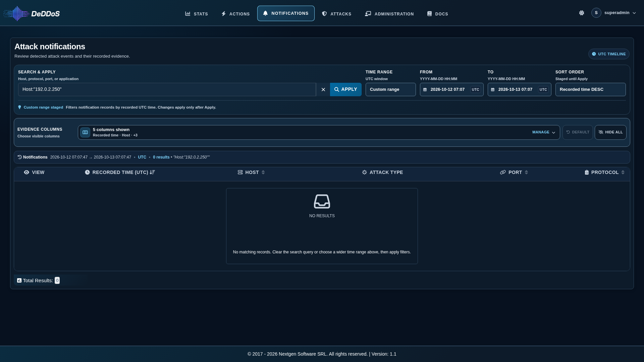Open the Time Range dropdown

tap(390, 89)
